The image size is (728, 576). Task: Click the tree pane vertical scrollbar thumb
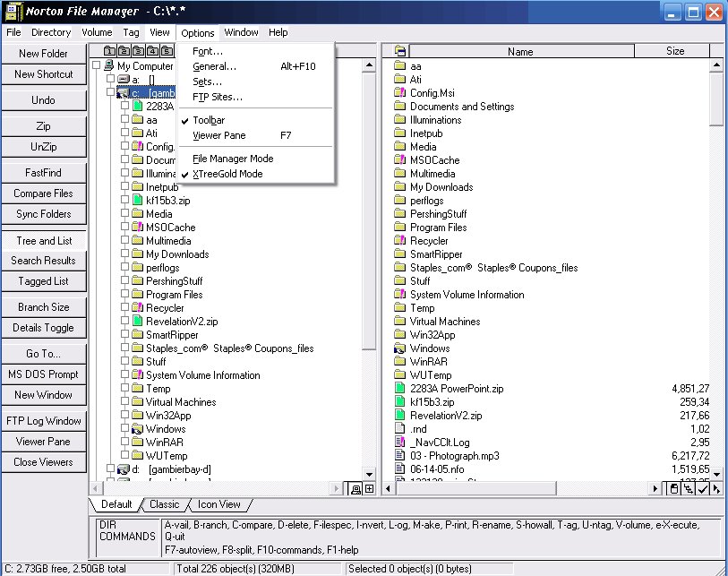tap(369, 210)
